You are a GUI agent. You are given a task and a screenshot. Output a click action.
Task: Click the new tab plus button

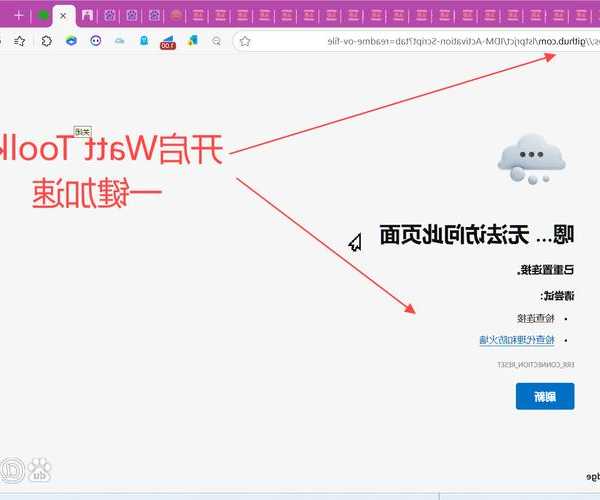(18, 16)
